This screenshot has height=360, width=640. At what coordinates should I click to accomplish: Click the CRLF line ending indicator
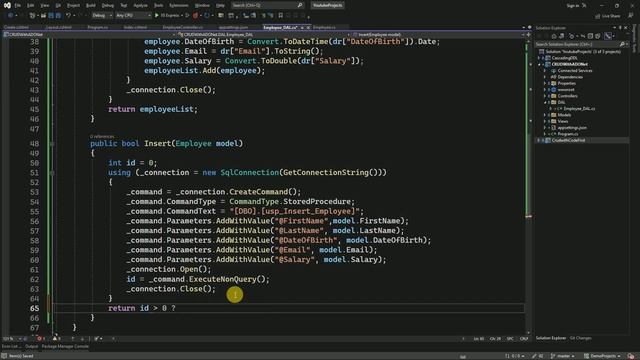[x=524, y=338]
